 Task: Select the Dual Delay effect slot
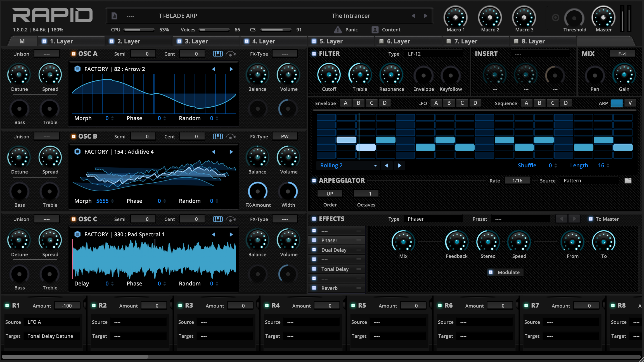(336, 250)
